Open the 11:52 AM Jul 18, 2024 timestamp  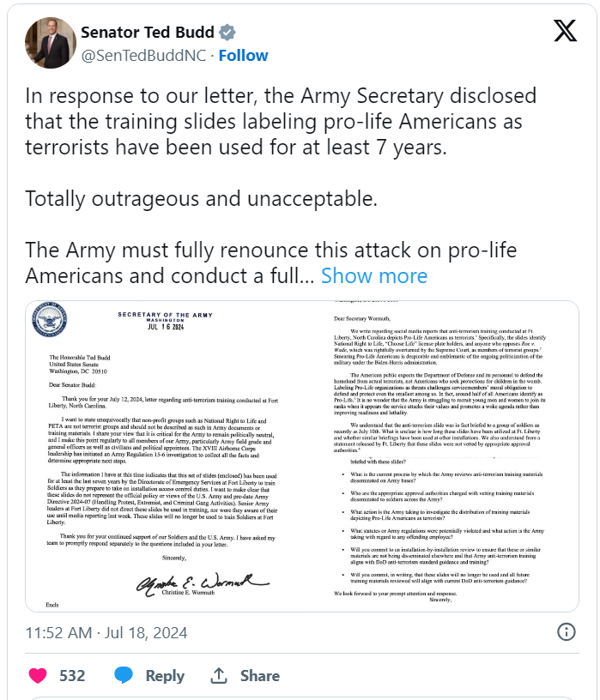pos(106,634)
